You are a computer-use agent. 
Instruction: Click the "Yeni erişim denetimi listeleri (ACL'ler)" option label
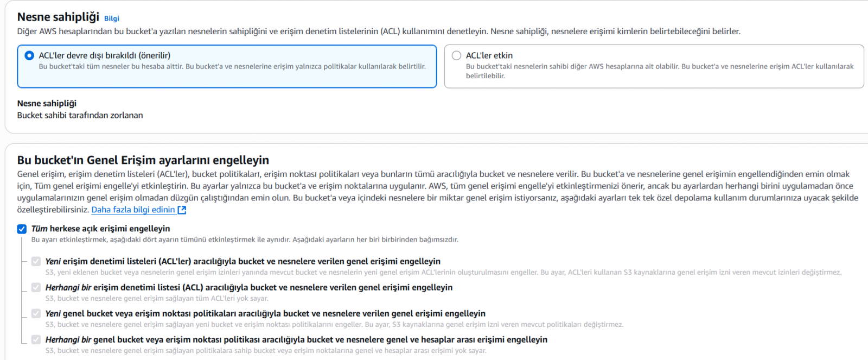(242, 261)
